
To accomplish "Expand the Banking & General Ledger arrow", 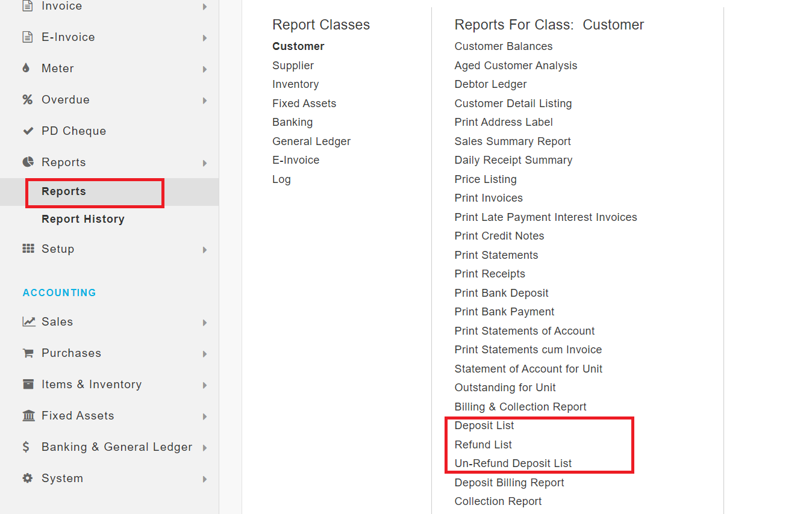I will coord(205,448).
